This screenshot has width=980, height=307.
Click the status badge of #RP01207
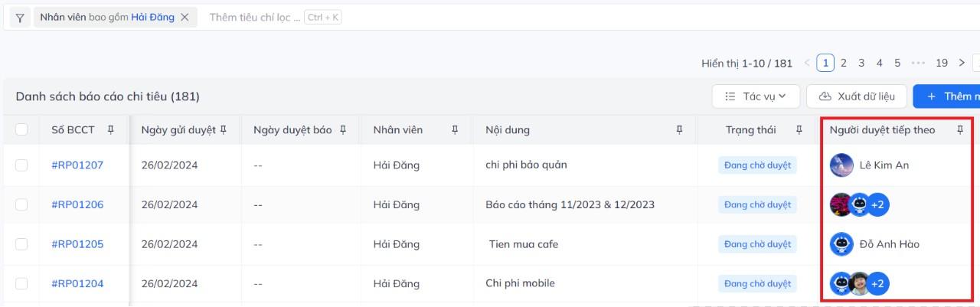(x=757, y=165)
